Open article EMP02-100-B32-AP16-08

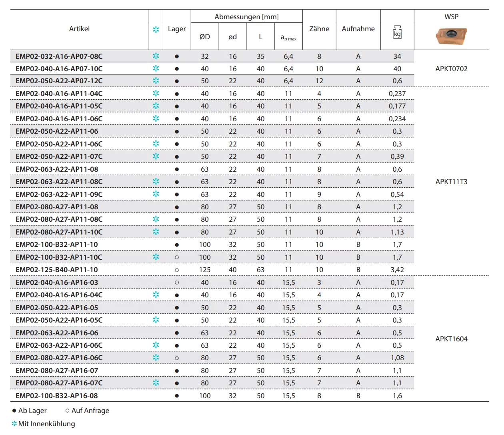57,396
